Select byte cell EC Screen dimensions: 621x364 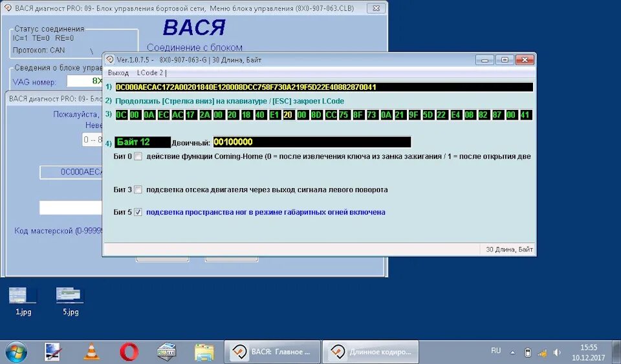tap(163, 115)
